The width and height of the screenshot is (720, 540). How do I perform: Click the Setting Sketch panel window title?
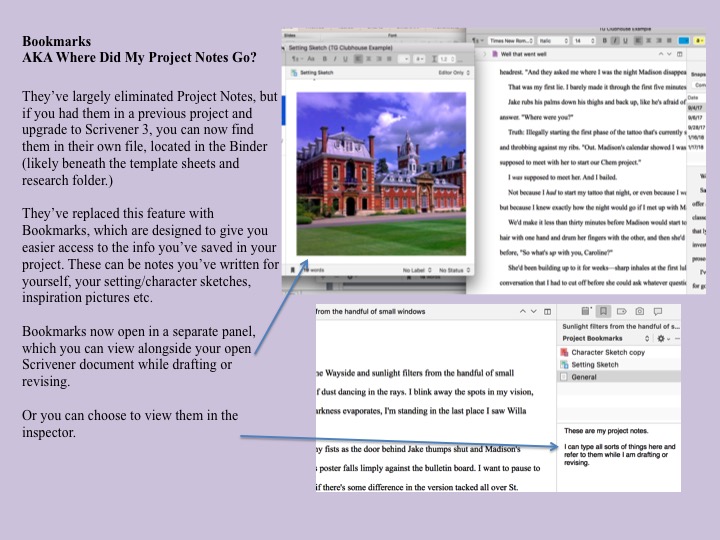pos(341,48)
